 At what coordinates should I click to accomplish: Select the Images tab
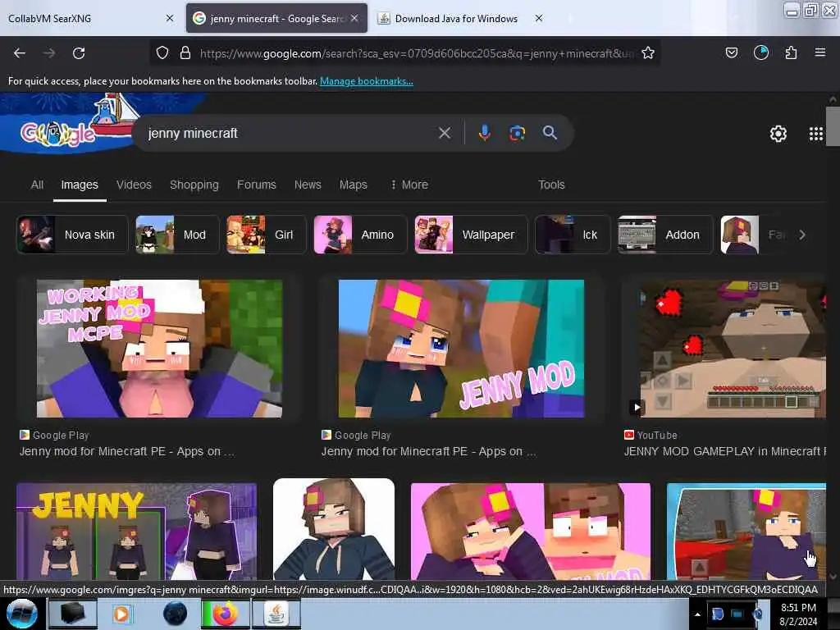tap(80, 185)
